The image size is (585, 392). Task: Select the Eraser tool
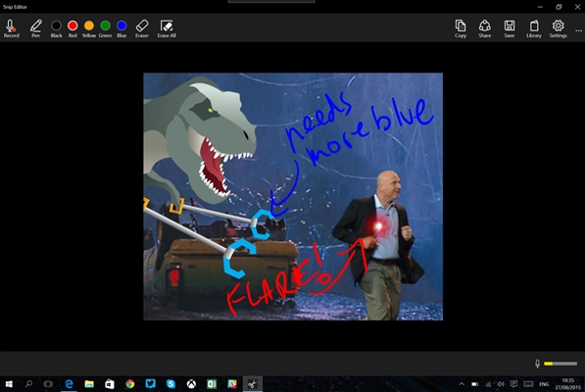(142, 28)
